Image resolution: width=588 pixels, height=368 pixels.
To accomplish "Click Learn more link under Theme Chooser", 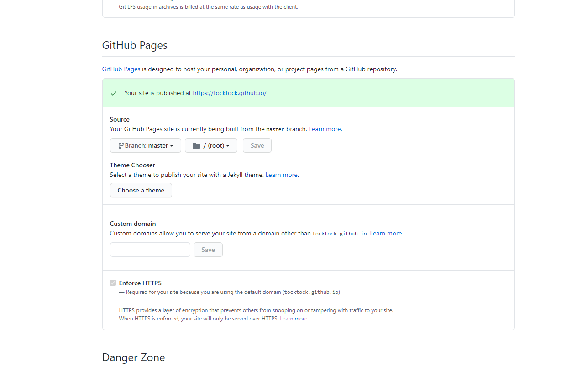I will pos(282,175).
